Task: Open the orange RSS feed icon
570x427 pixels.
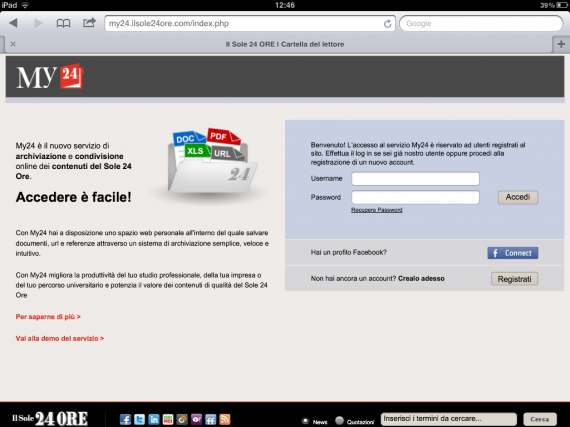Action: pos(225,419)
